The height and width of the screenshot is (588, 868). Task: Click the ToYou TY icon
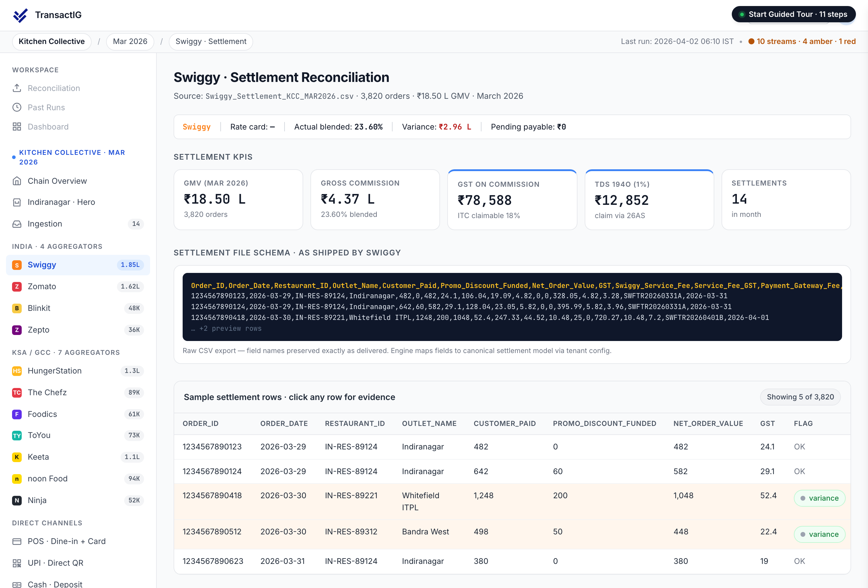click(x=17, y=436)
